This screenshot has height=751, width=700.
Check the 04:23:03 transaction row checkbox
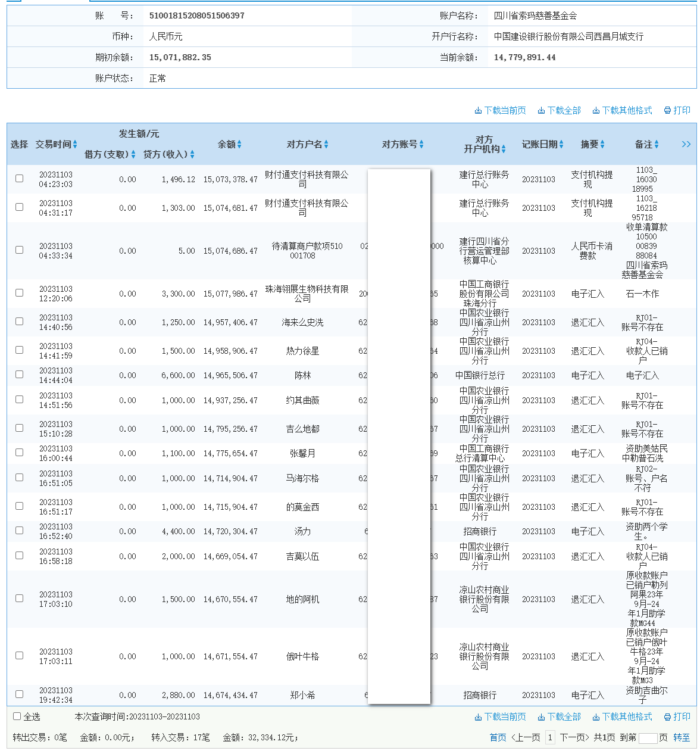click(20, 178)
